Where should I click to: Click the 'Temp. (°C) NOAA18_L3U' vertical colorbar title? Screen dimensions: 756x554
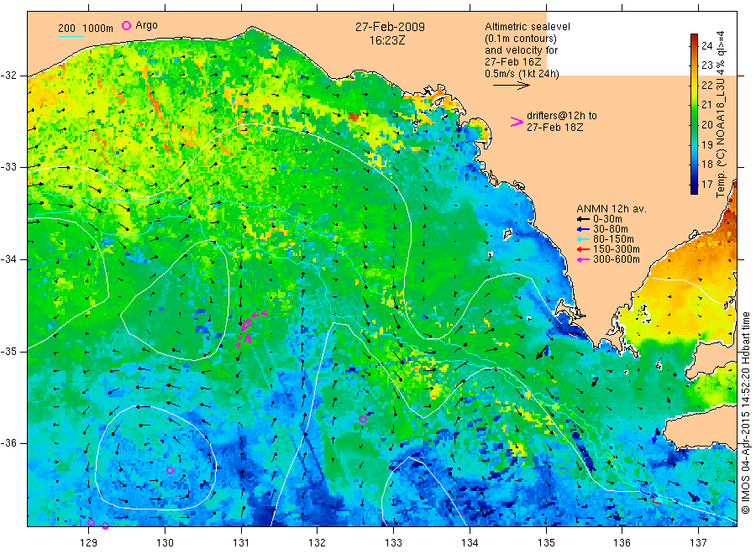[721, 139]
